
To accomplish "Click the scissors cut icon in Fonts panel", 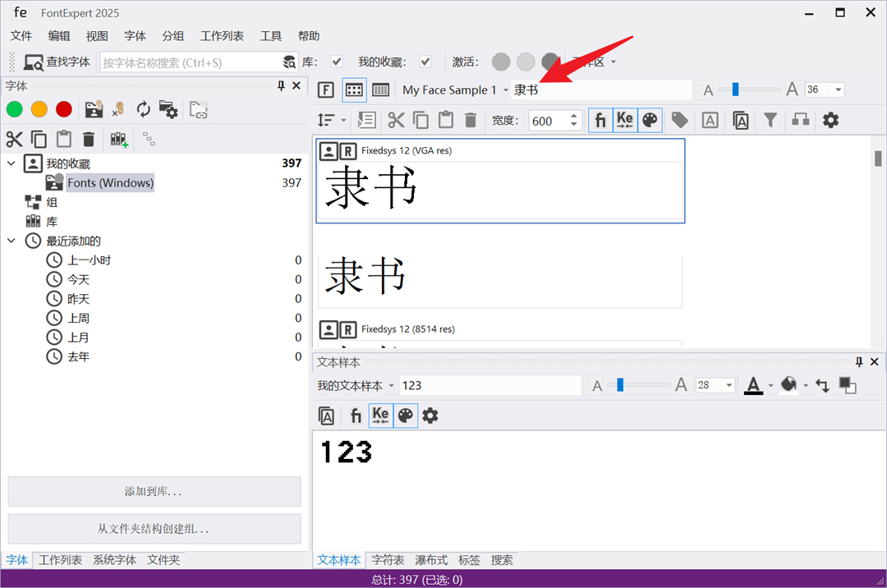I will click(14, 139).
